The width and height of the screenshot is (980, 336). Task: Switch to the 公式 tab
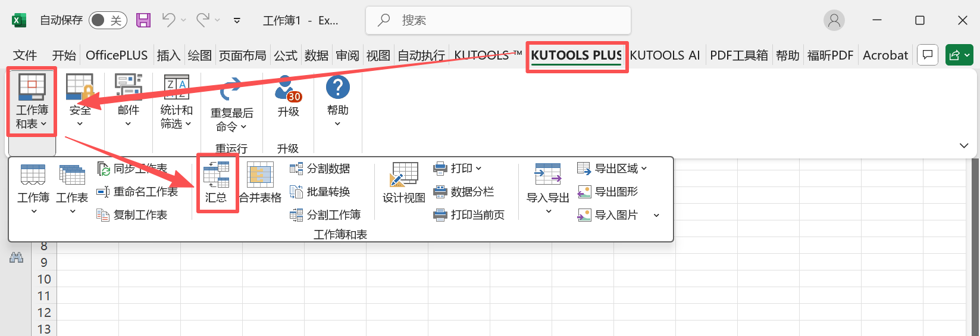coord(286,55)
